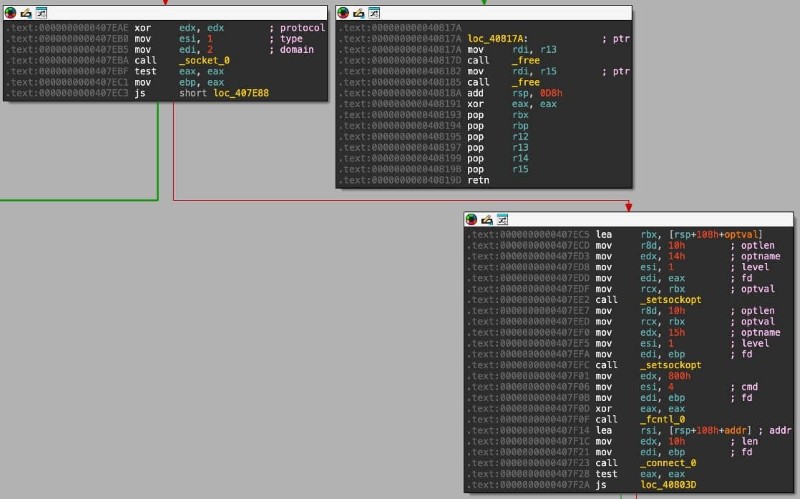Click _free in the call at 408185

526,82
